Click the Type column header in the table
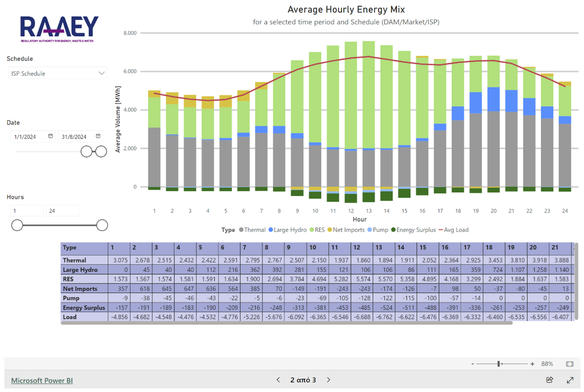This screenshot has height=392, width=584. [84, 248]
